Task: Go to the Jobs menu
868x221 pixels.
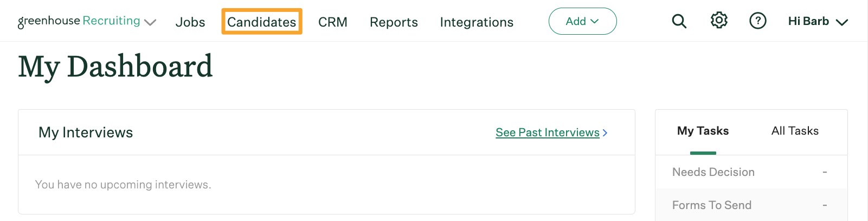Action: pyautogui.click(x=190, y=22)
